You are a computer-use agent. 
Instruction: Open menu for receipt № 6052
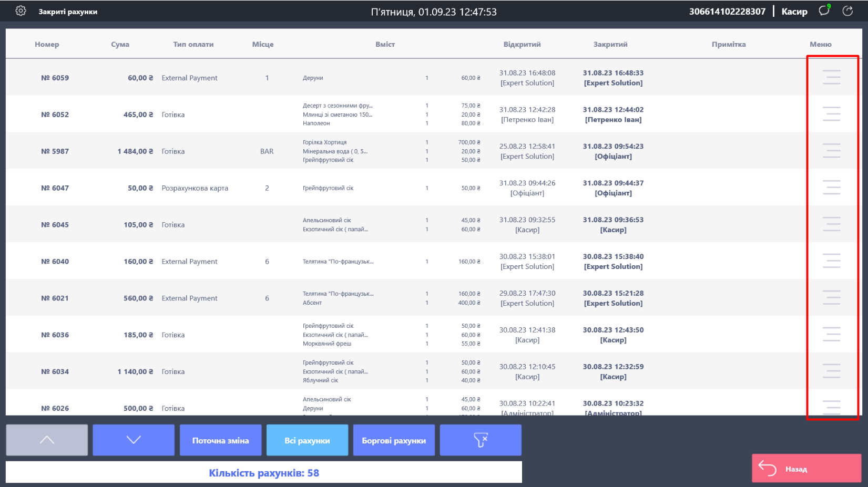[831, 114]
